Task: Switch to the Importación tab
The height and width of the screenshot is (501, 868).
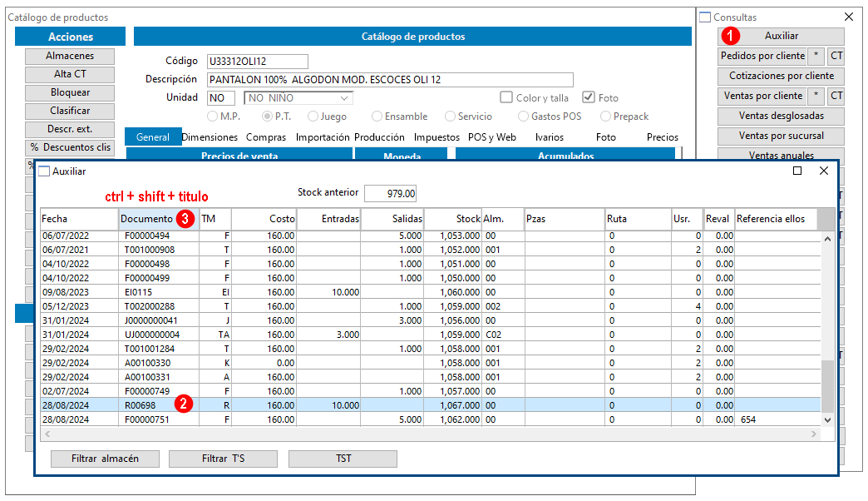Action: 323,136
